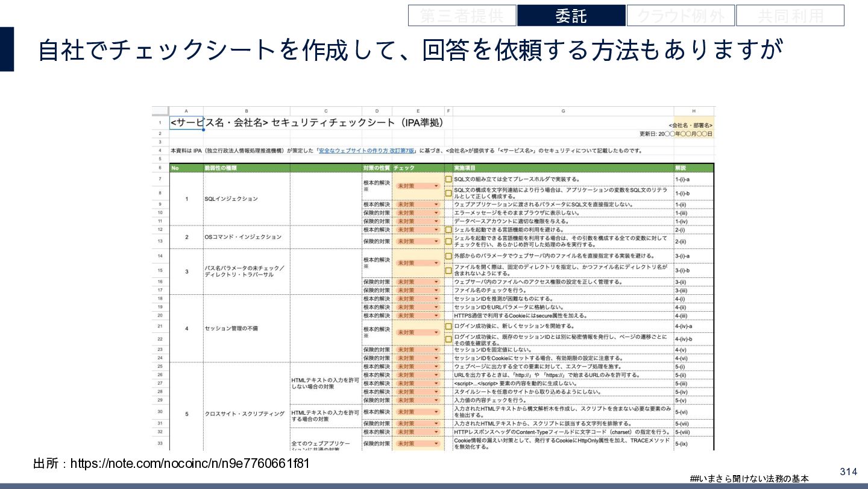Open 未対策 dropdown for '入力値の内容チェックを行う'

[418, 400]
